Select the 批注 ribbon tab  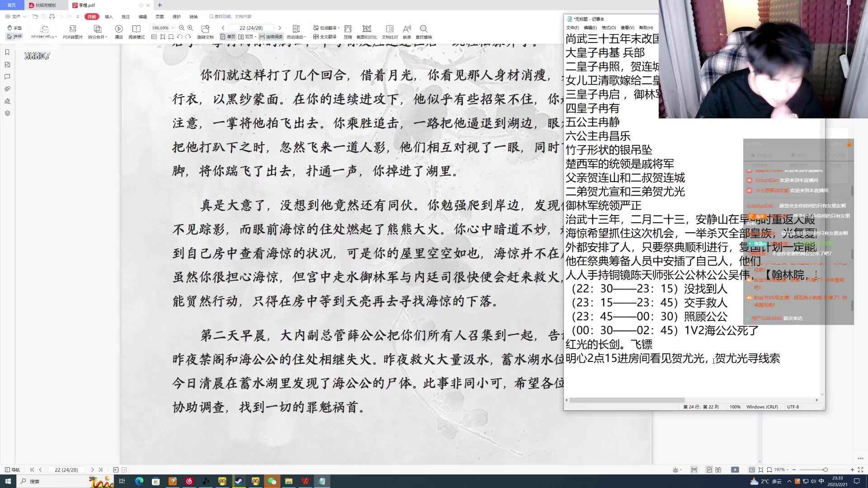click(x=126, y=17)
